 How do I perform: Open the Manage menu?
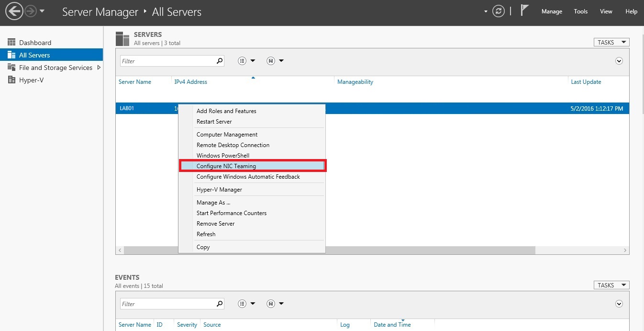[552, 11]
